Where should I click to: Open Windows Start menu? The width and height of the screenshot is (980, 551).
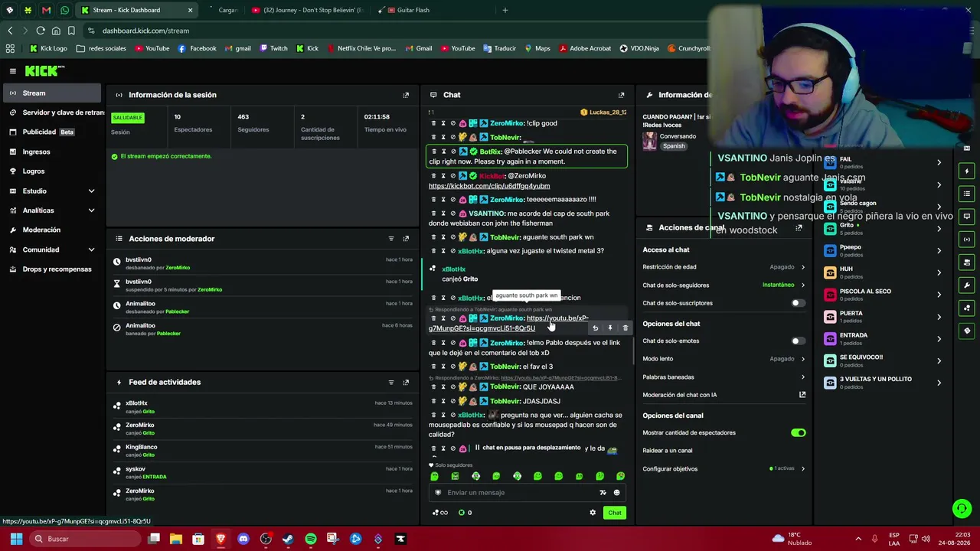tap(16, 539)
